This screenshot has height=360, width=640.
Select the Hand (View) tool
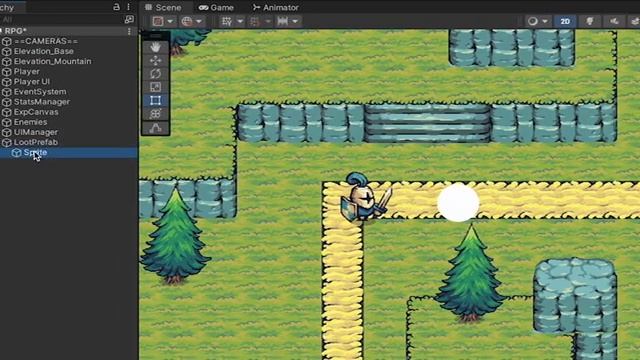point(155,47)
